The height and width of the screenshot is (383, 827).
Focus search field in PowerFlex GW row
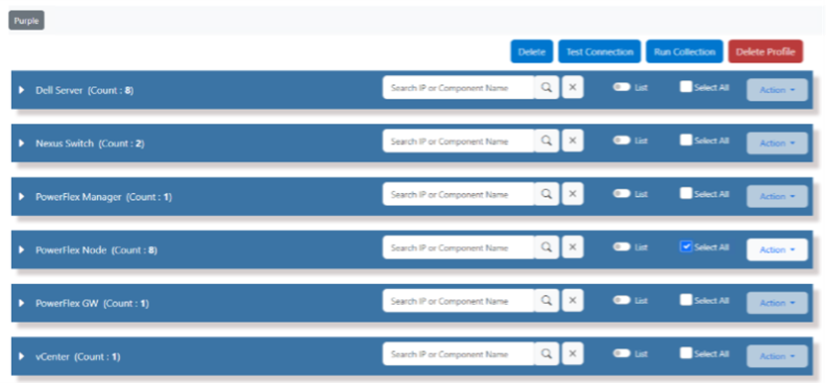point(458,301)
